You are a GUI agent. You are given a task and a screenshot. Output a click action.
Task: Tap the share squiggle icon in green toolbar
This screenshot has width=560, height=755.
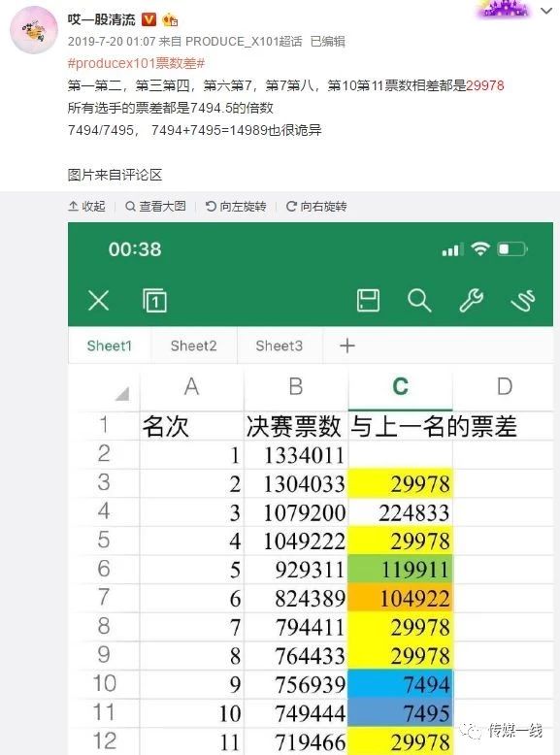(x=523, y=301)
